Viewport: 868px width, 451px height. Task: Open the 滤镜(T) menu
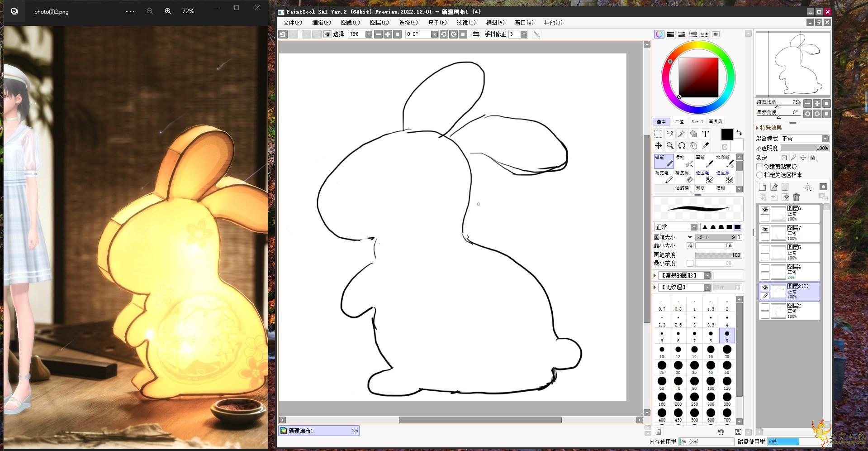click(x=466, y=23)
